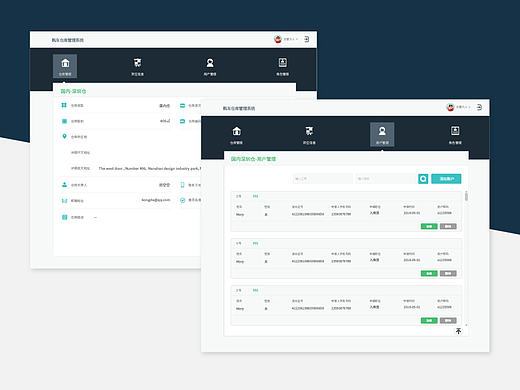
Task: Click the four-square grid icon in first detail row
Action: pyautogui.click(x=64, y=105)
